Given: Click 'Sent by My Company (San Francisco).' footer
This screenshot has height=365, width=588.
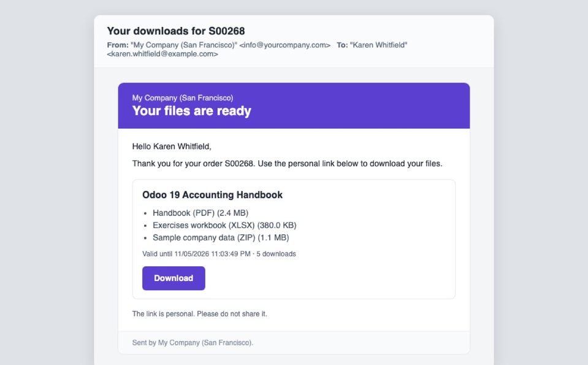Looking at the screenshot, I should (x=193, y=342).
